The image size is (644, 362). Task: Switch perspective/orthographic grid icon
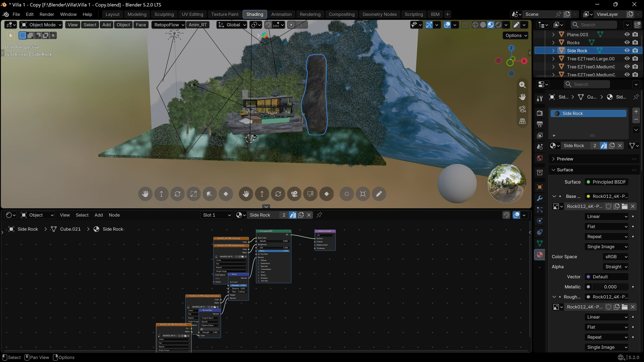pos(522,121)
